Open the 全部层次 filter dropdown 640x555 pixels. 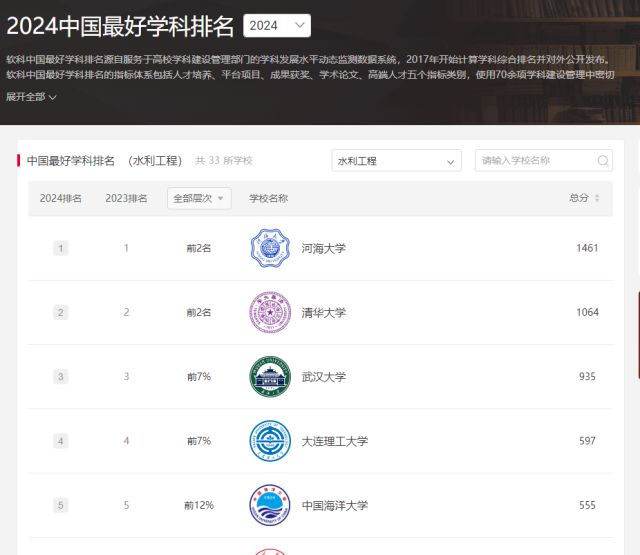[x=199, y=198]
